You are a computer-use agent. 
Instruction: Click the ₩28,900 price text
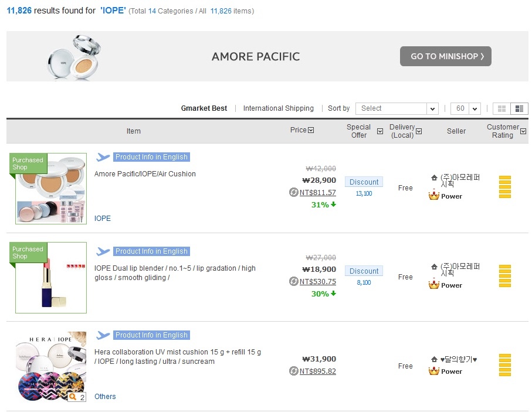(319, 180)
